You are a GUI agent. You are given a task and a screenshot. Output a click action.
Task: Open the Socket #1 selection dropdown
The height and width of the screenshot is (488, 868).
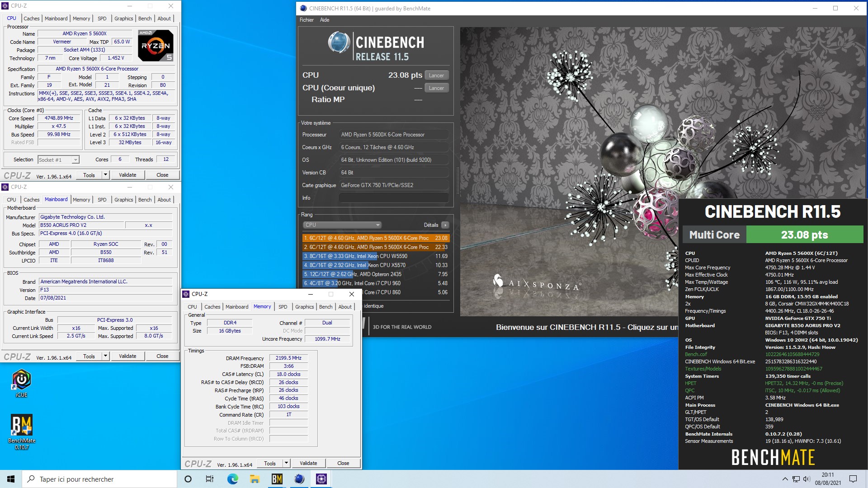(59, 160)
